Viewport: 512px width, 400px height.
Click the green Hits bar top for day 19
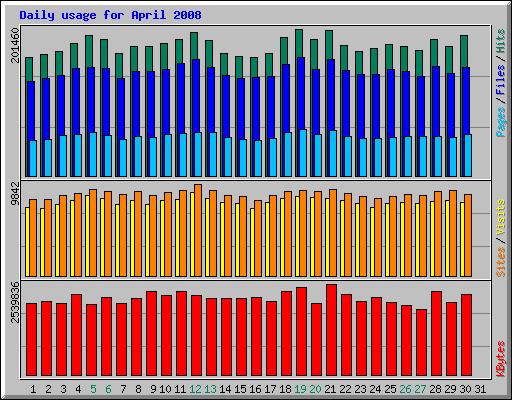pyautogui.click(x=299, y=43)
